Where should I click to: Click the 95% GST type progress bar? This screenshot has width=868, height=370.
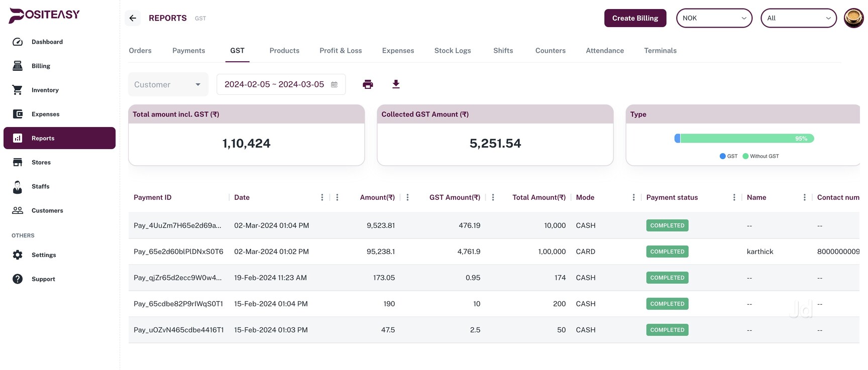(x=744, y=139)
